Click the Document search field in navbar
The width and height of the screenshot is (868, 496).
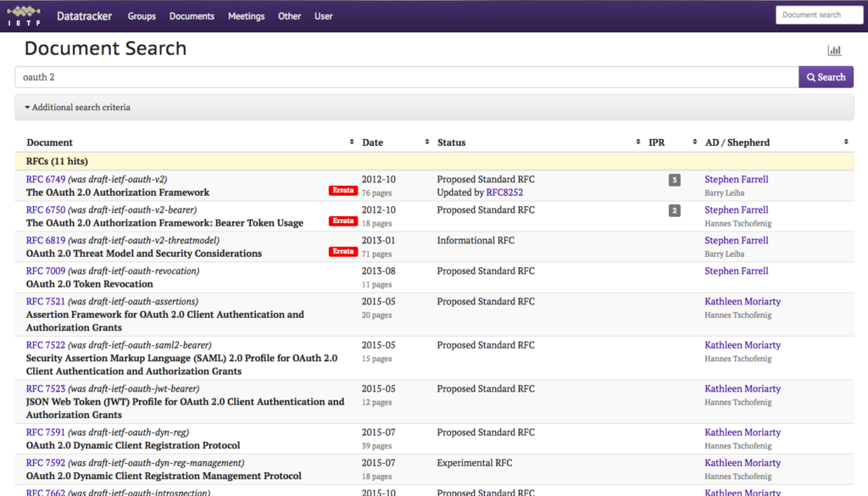pyautogui.click(x=819, y=14)
